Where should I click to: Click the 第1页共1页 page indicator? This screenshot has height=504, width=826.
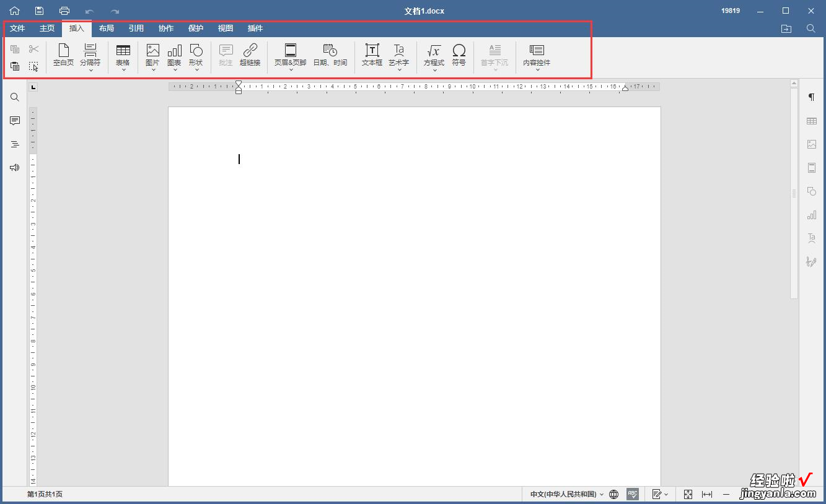(45, 494)
